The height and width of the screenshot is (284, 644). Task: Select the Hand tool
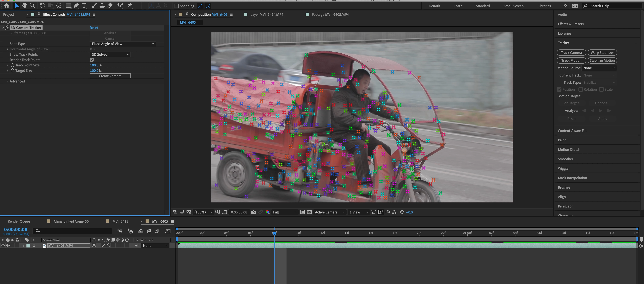coord(24,6)
